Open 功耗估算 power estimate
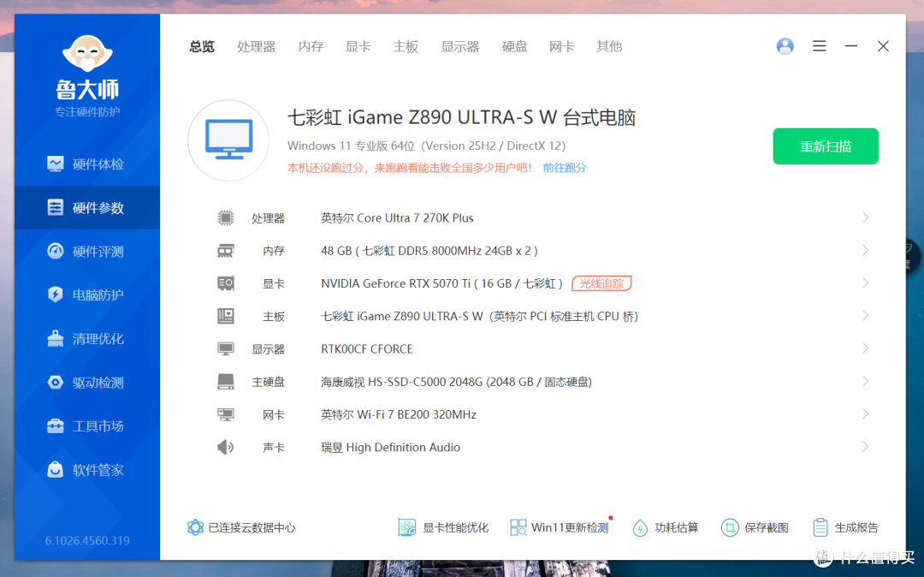924x577 pixels. pos(666,527)
